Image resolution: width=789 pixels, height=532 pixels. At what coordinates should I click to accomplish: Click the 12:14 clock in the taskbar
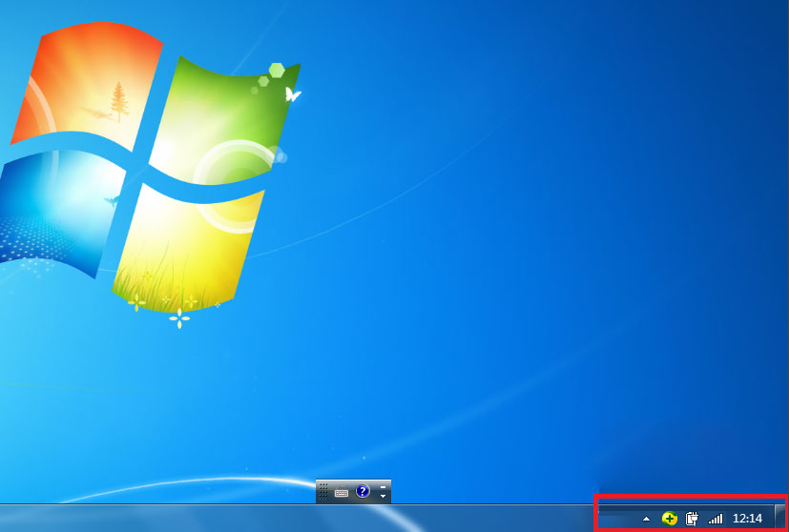click(x=747, y=519)
